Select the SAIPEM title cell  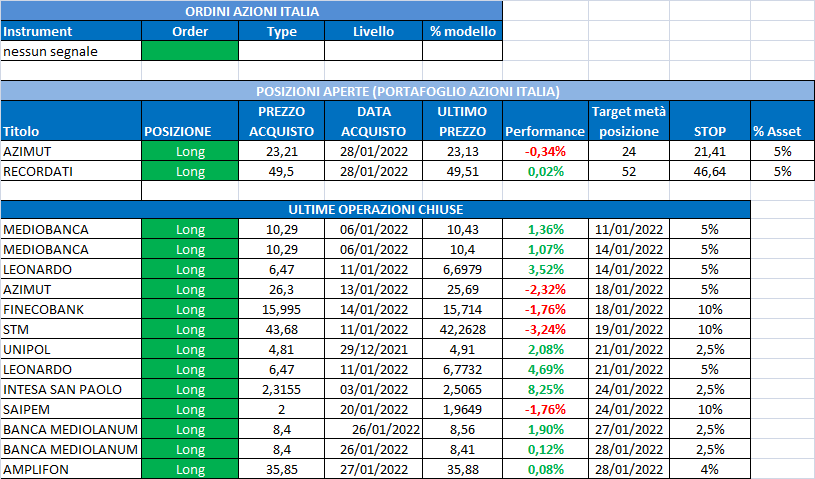click(71, 409)
